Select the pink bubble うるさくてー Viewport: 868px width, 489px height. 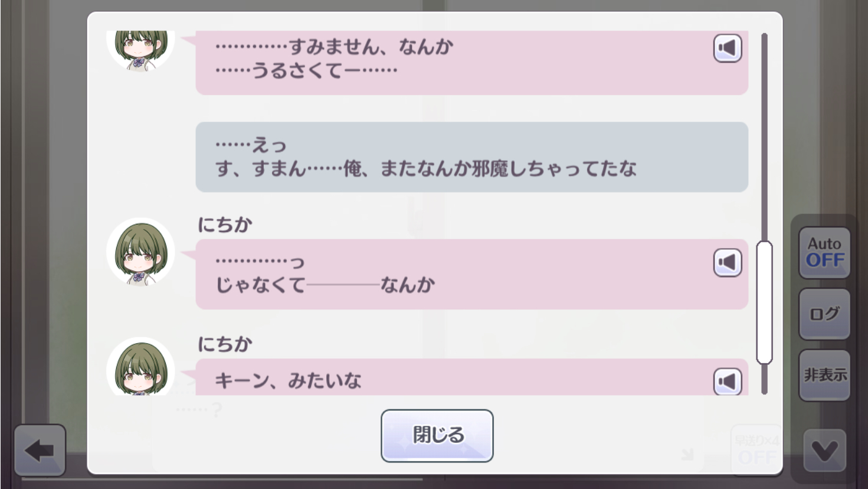[x=471, y=63]
